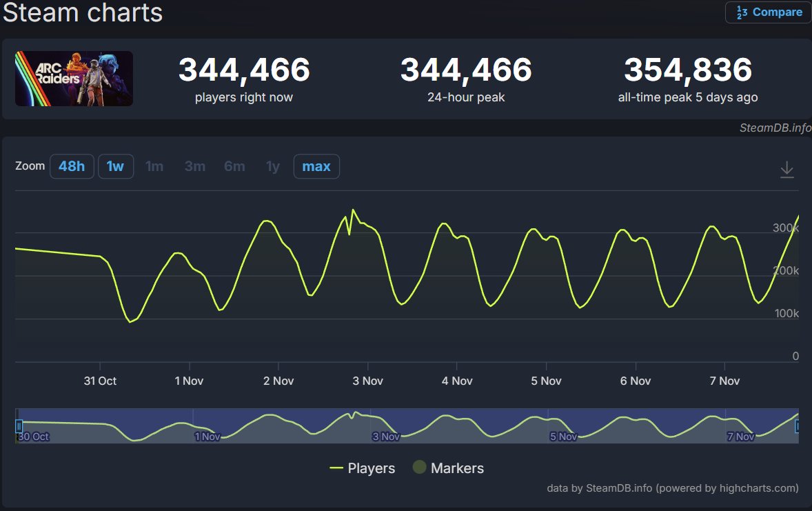The height and width of the screenshot is (511, 812).
Task: Toggle the Players series in legend
Action: point(363,468)
